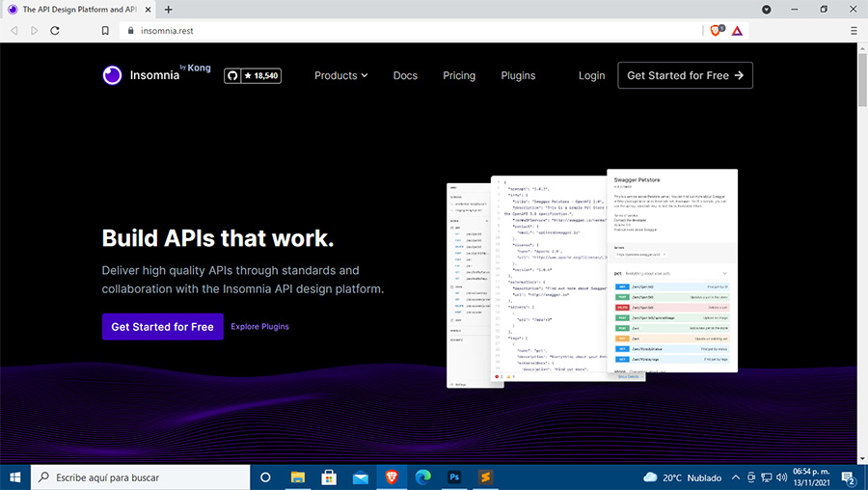Image resolution: width=868 pixels, height=490 pixels.
Task: Go to the Docs page
Action: point(405,75)
